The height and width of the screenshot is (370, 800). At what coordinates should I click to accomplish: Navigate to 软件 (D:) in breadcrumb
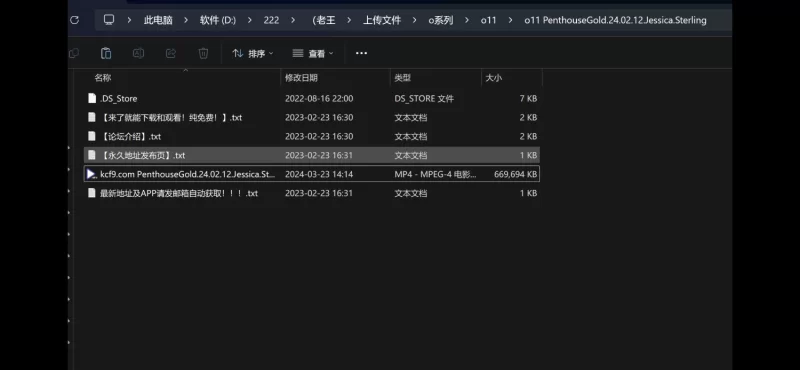(218, 20)
